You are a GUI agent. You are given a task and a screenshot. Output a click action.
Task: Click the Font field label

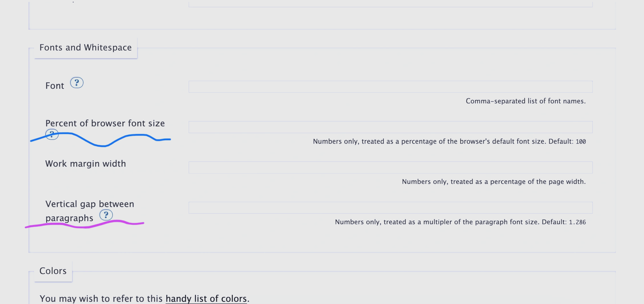click(55, 86)
